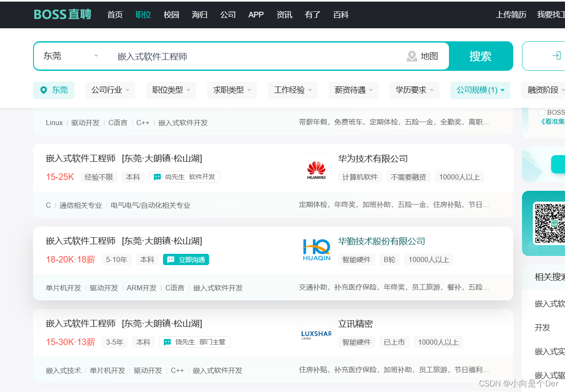Expand the 公司行业 filter dropdown
The width and height of the screenshot is (565, 392).
[110, 90]
